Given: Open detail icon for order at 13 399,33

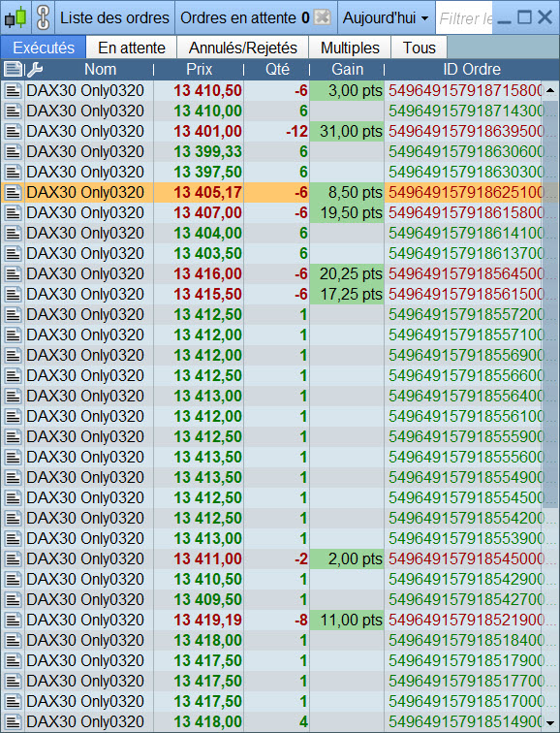Looking at the screenshot, I should click(x=13, y=151).
